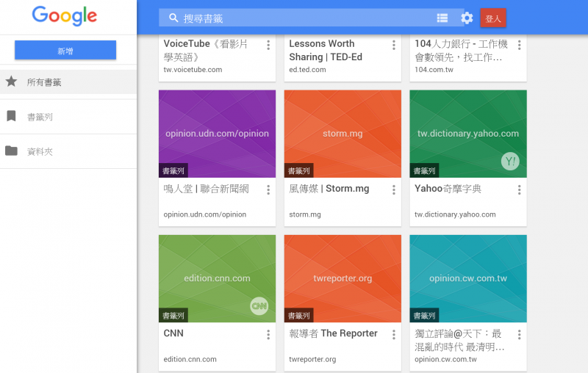Open 104人力銀行 bookmark title
588x373 pixels.
(x=461, y=50)
